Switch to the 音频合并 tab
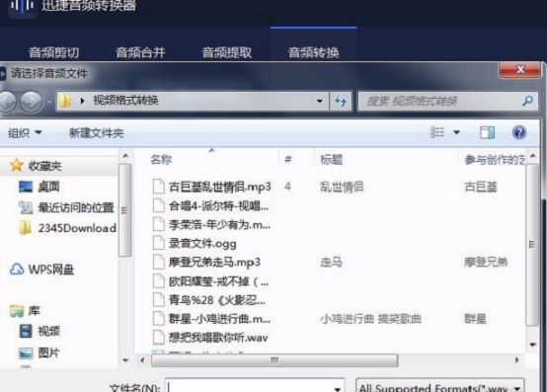 (x=140, y=52)
